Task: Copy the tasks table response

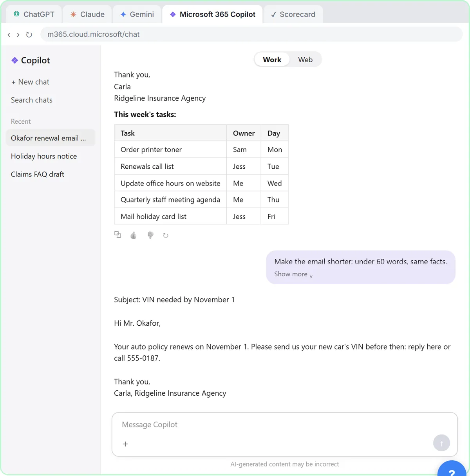Action: click(117, 234)
